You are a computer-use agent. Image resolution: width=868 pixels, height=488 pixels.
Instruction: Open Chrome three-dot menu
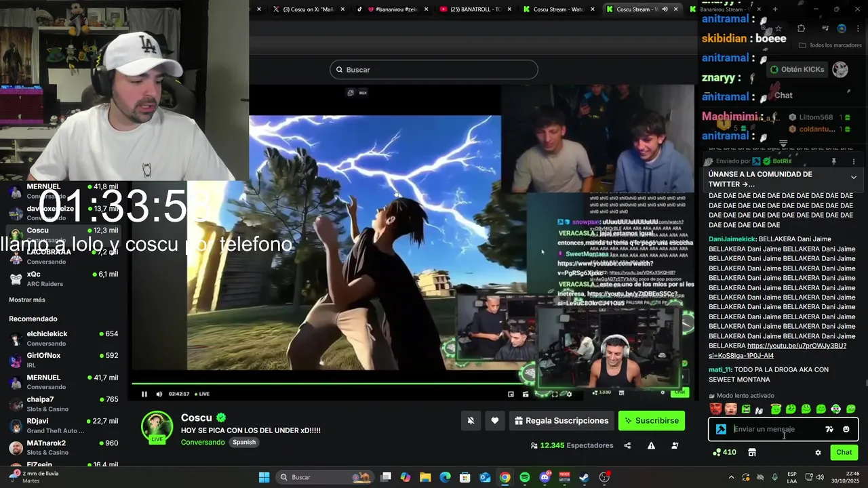click(857, 28)
